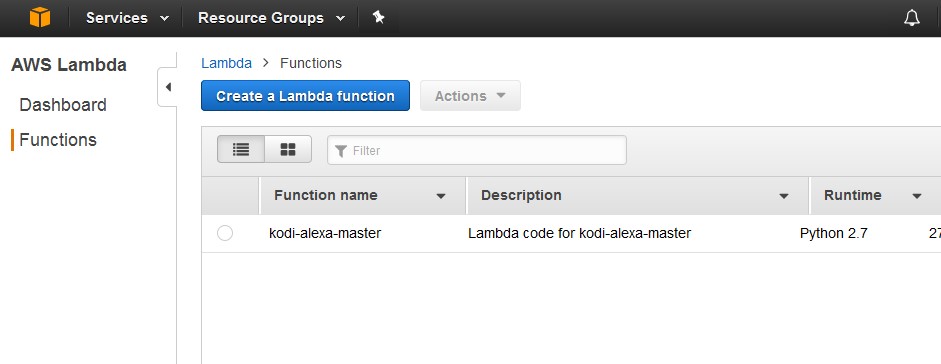Sort by Runtime column arrow

[916, 196]
